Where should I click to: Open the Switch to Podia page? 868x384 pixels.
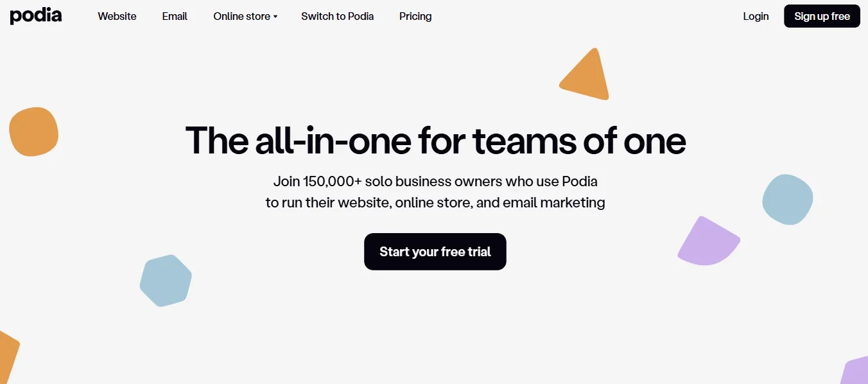tap(337, 16)
